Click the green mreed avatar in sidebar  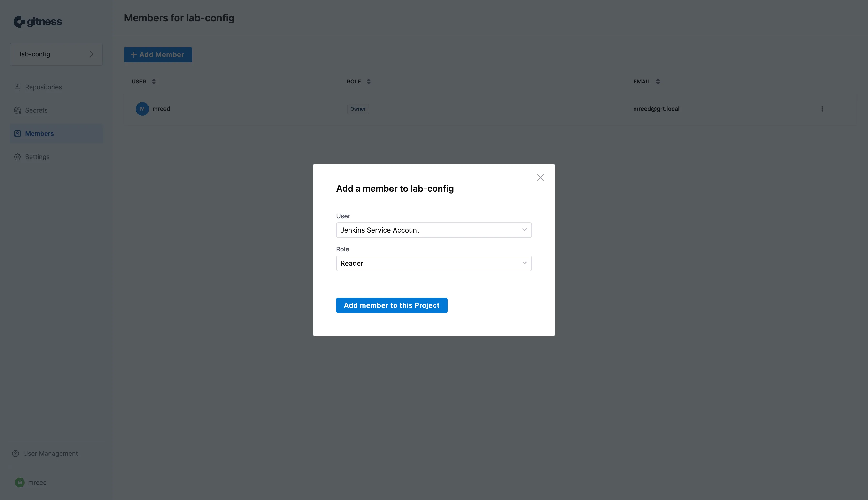pos(20,483)
